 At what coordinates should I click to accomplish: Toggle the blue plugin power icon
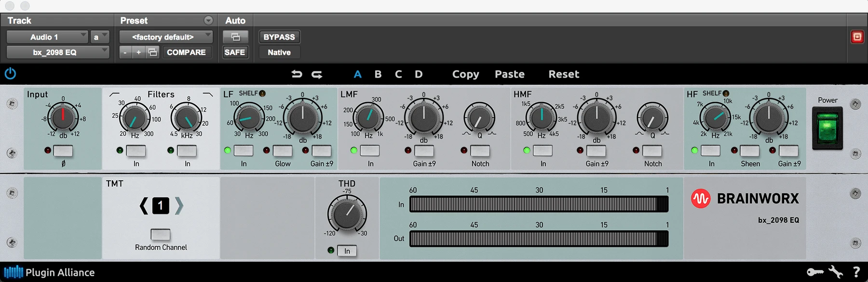[10, 74]
